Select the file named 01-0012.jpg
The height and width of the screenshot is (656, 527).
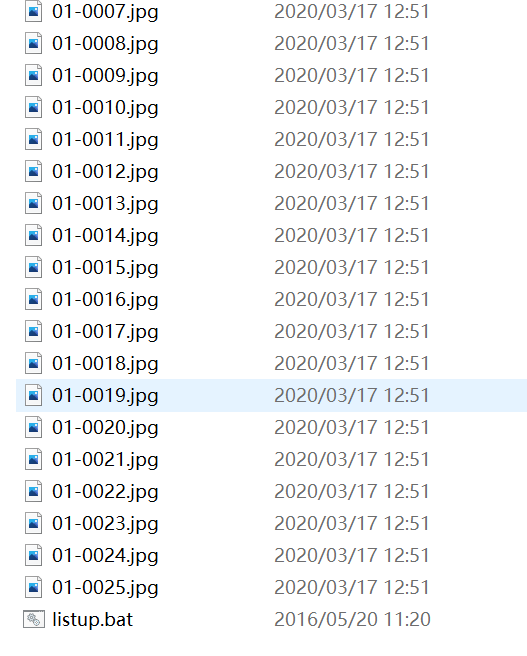pos(105,172)
